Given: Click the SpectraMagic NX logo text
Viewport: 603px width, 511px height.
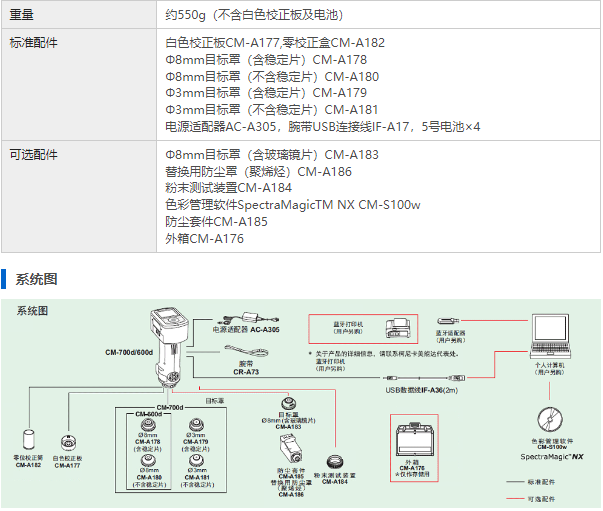Looking at the screenshot, I should click(x=552, y=455).
